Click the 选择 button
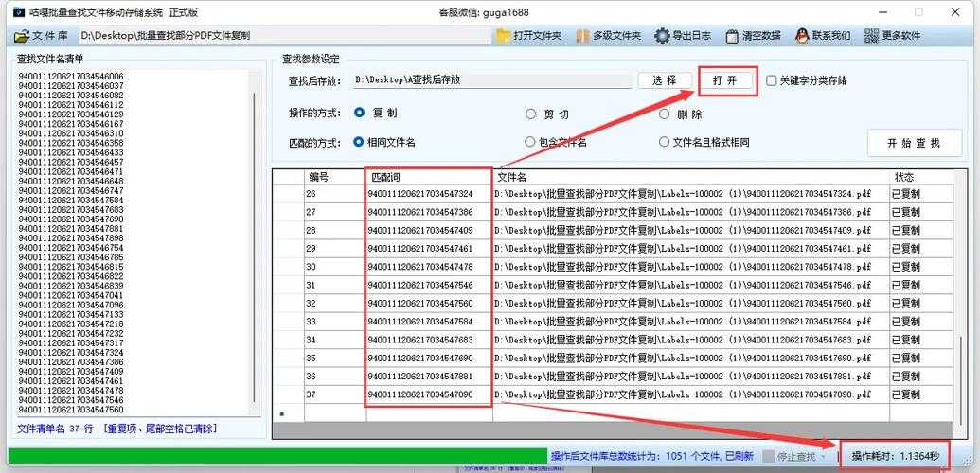This screenshot has height=473, width=980. [665, 80]
